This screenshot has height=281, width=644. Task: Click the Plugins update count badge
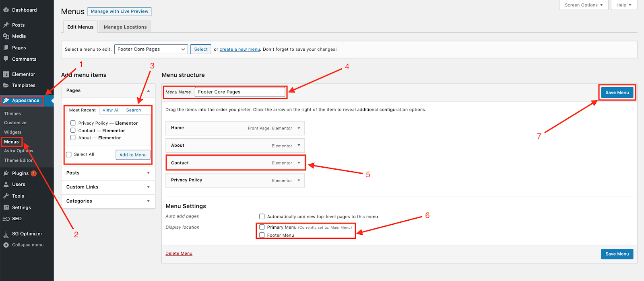[x=34, y=173]
